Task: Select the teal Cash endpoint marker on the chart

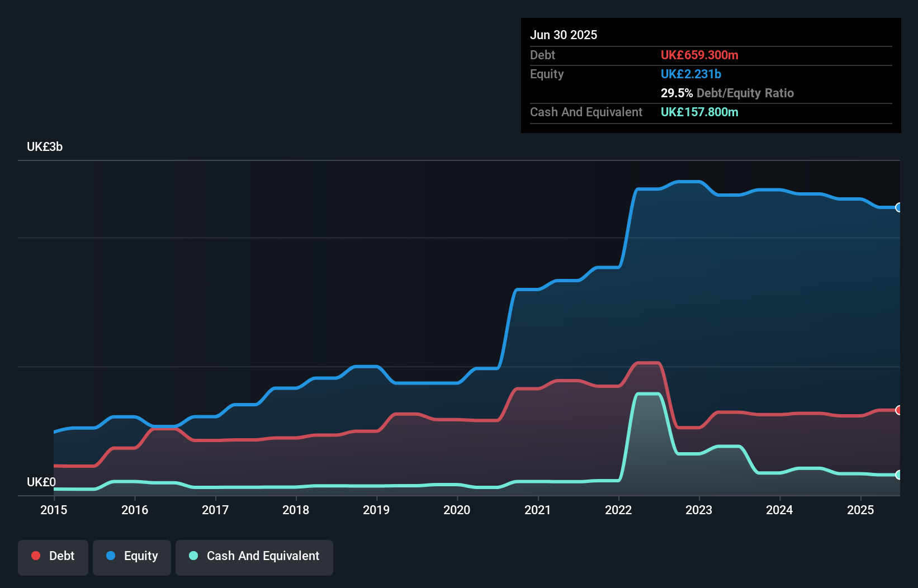Action: point(899,476)
